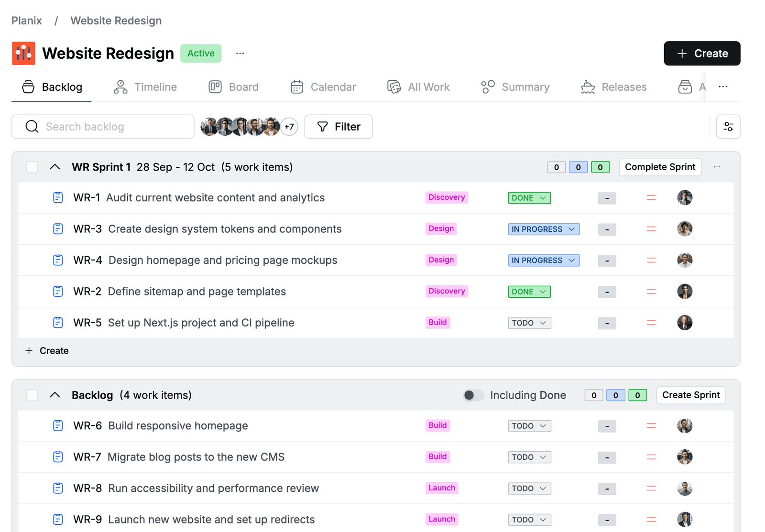Click priority icon on WR-2 row
This screenshot has height=532, width=765.
tap(651, 292)
